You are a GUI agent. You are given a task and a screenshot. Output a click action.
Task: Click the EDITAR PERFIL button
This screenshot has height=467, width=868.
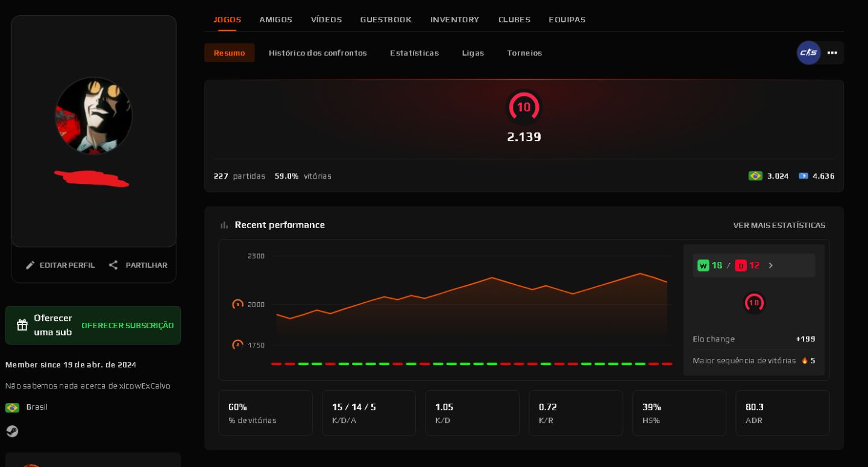[60, 265]
